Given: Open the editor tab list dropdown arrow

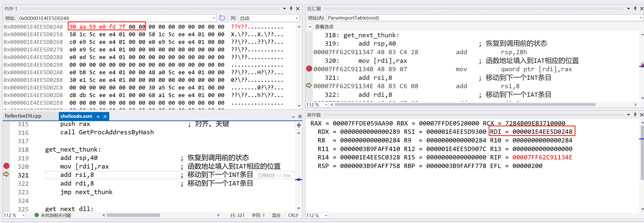Looking at the screenshot, I should [x=293, y=117].
